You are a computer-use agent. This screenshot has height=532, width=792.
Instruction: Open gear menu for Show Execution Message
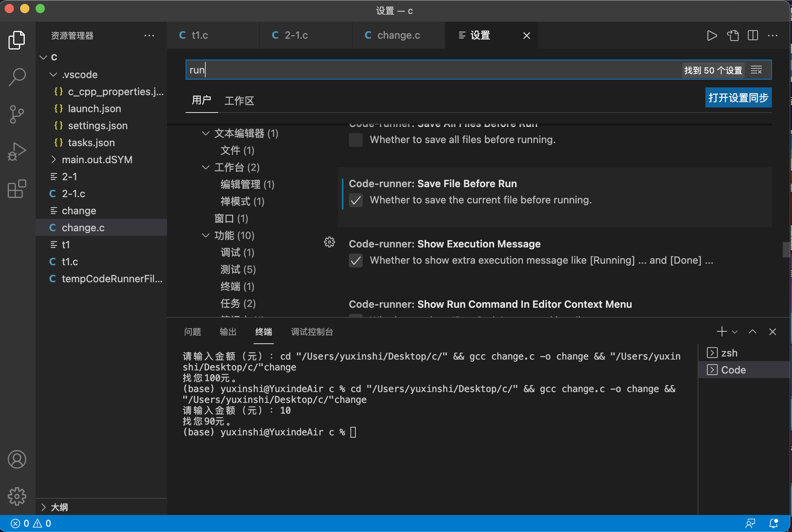(329, 242)
